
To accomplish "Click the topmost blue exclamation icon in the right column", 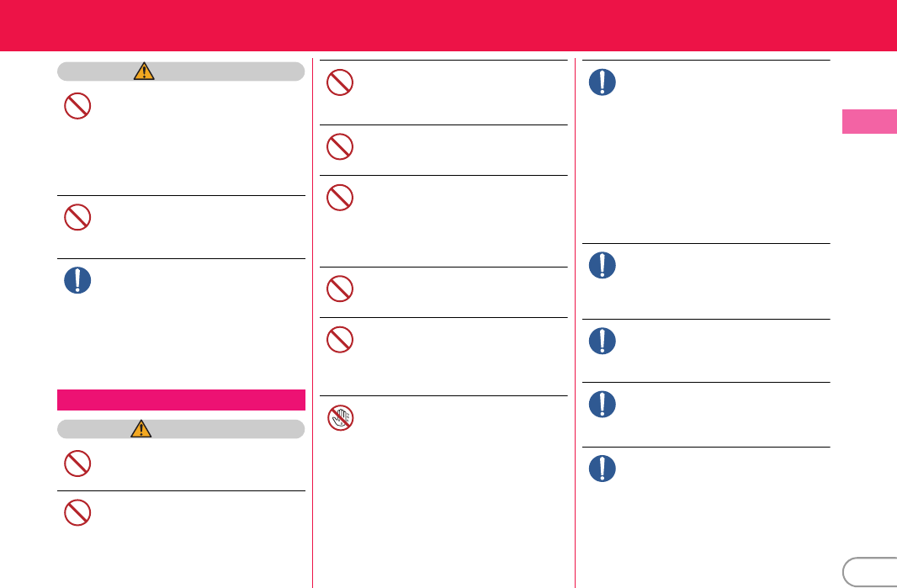I will point(602,82).
